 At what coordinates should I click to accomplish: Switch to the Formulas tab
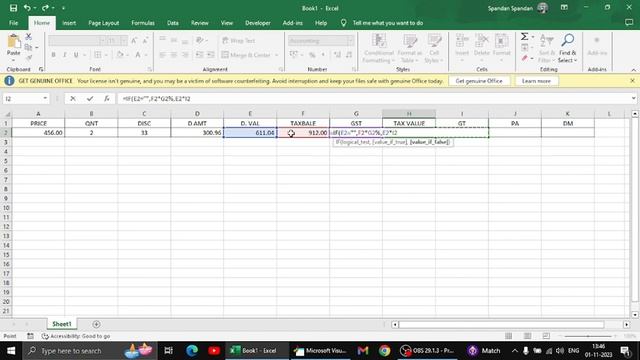[x=143, y=23]
